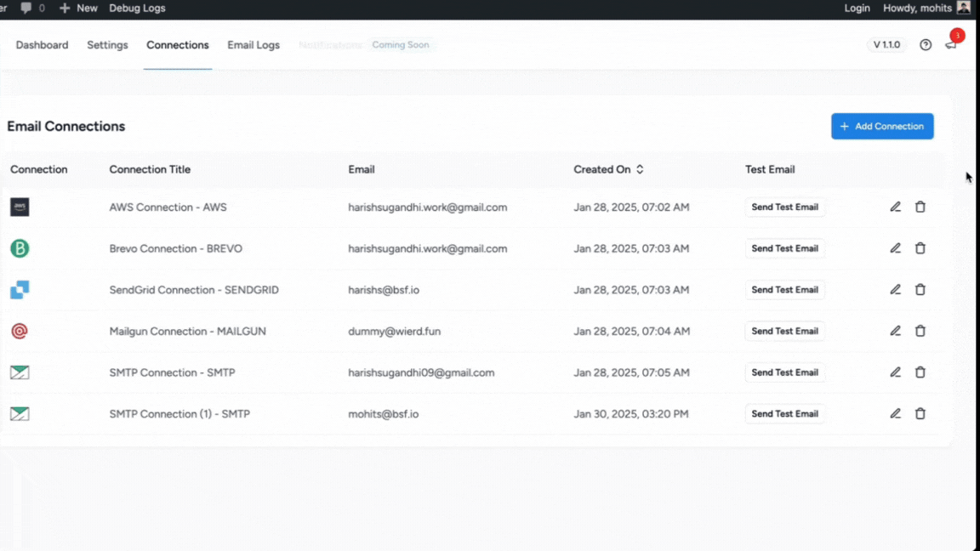
Task: Click the mohits user avatar
Action: pos(963,8)
